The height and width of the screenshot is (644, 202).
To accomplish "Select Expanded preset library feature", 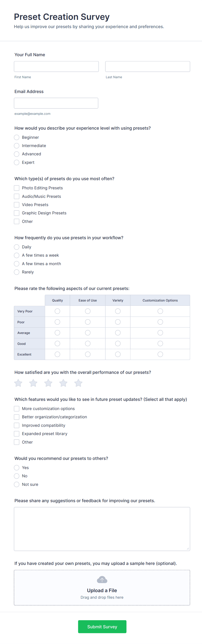I will pyautogui.click(x=17, y=434).
